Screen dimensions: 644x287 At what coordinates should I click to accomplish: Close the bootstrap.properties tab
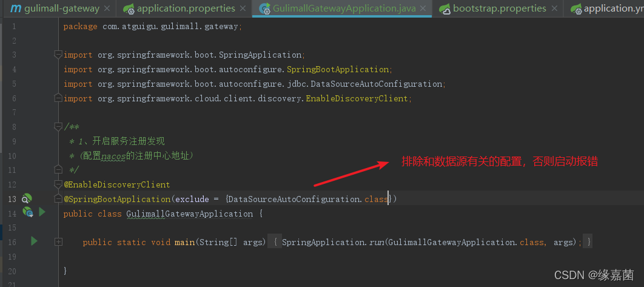pyautogui.click(x=554, y=8)
